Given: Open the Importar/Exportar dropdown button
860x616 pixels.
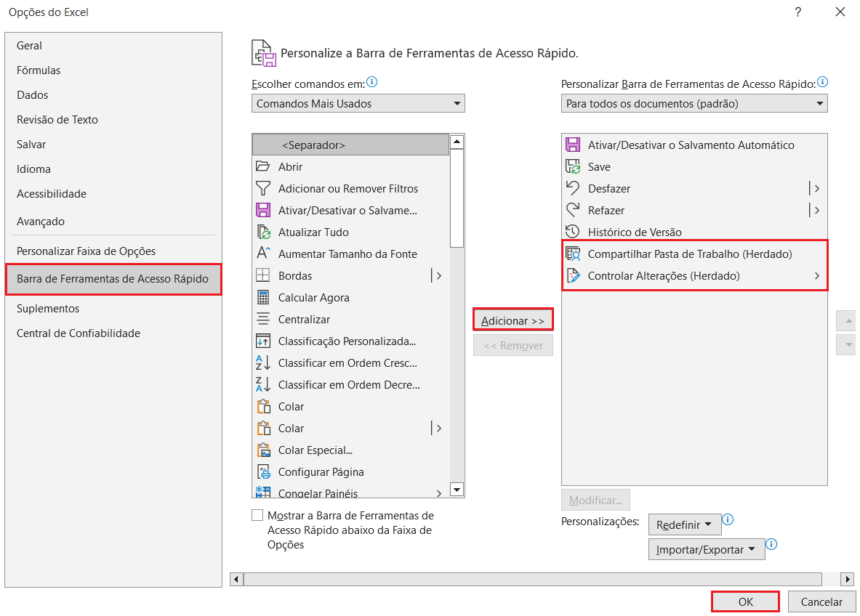Looking at the screenshot, I should click(x=707, y=549).
